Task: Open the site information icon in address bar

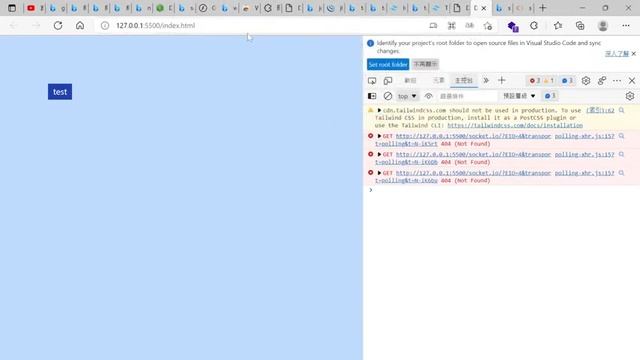Action: coord(105,25)
